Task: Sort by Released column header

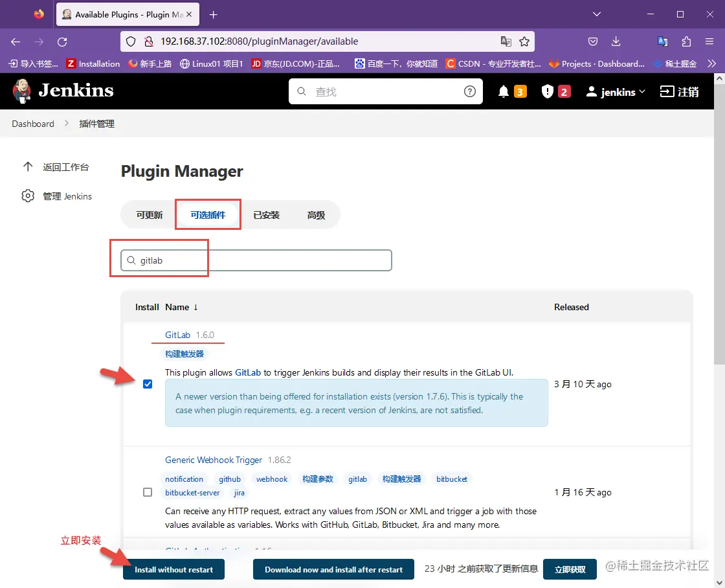Action: [x=572, y=307]
